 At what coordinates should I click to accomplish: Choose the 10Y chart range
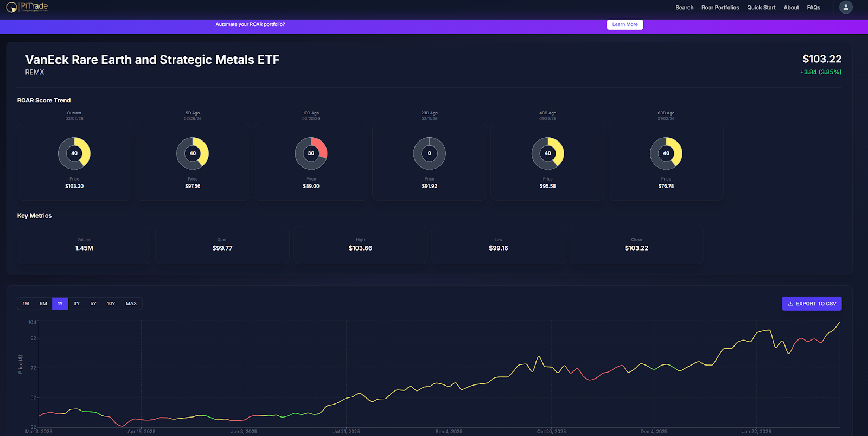(x=111, y=304)
